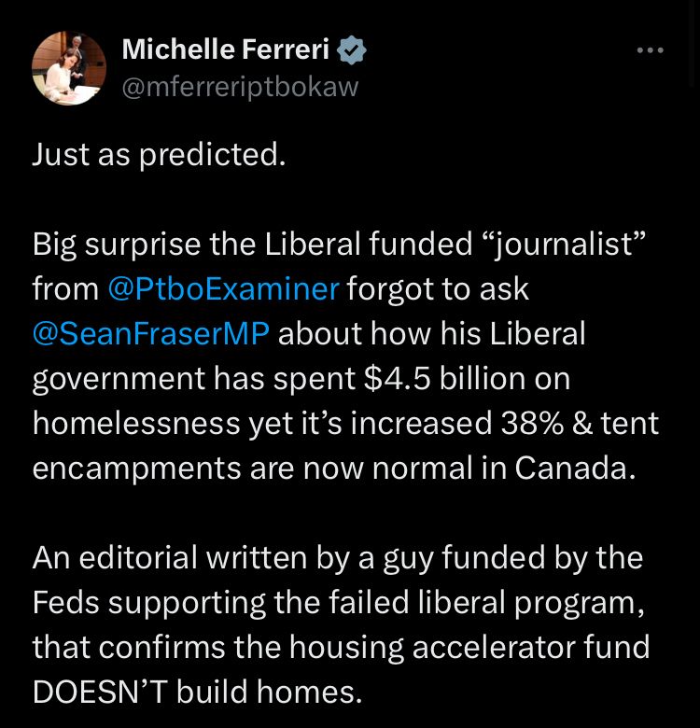Click the line "encampments are now normal in Canada."

point(333,468)
